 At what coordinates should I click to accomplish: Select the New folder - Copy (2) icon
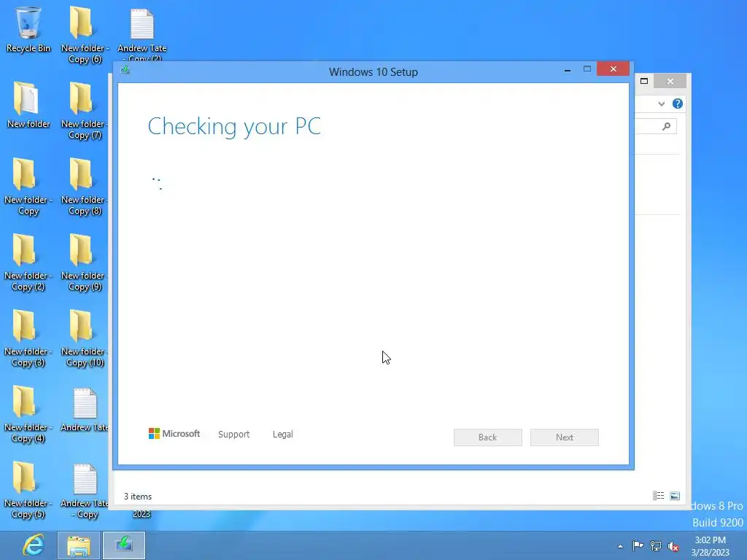click(27, 262)
